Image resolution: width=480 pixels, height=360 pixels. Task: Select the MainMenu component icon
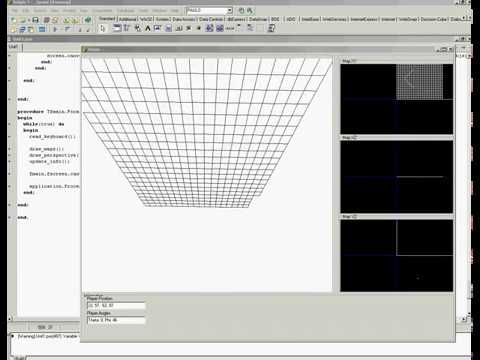tap(126, 28)
